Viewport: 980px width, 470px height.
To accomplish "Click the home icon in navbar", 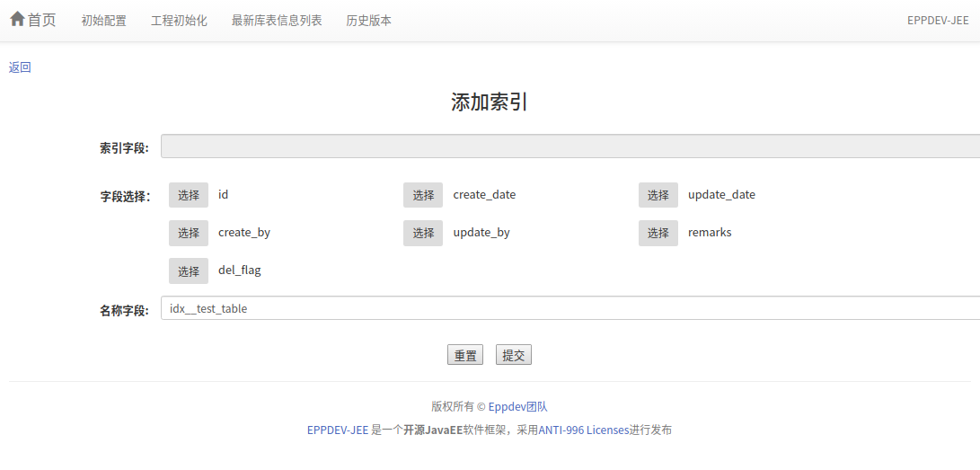I will point(17,20).
